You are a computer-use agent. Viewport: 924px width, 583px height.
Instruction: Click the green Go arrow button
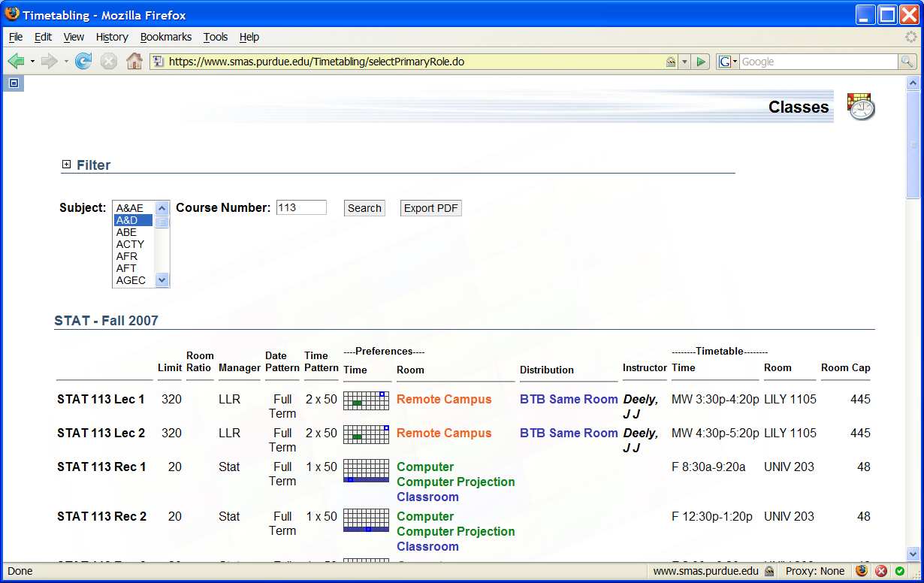click(701, 62)
